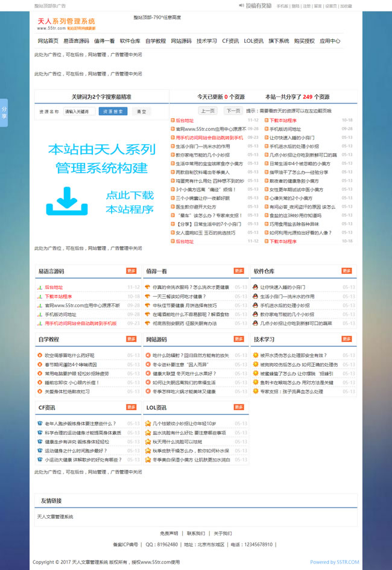Click the 请输入关键词 keyword search field
This screenshot has width=392, height=570.
tap(79, 111)
